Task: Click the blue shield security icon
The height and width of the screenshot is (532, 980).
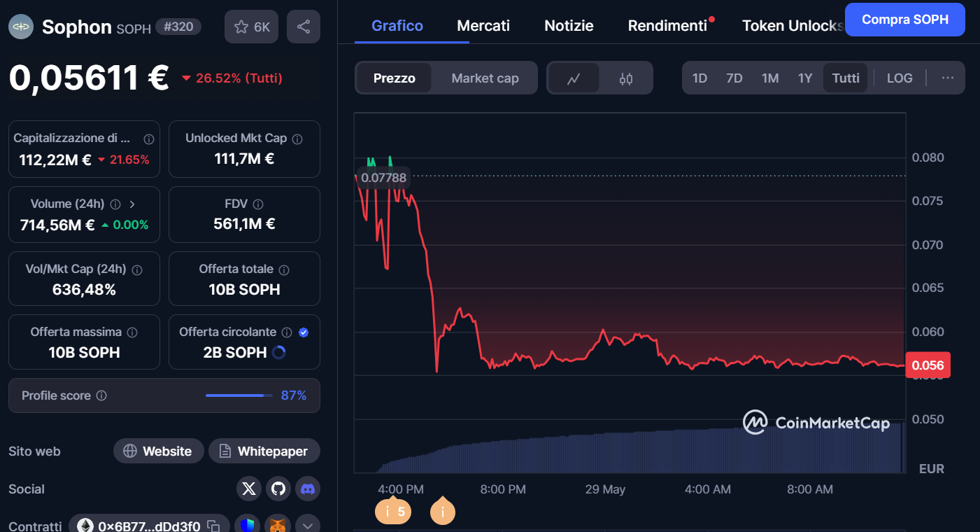Action: tap(249, 525)
